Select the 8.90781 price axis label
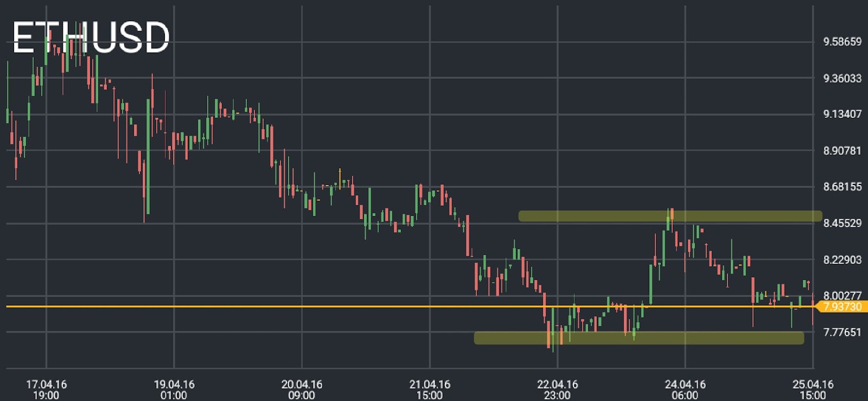Screen dimensions: 868x401 pyautogui.click(x=842, y=150)
